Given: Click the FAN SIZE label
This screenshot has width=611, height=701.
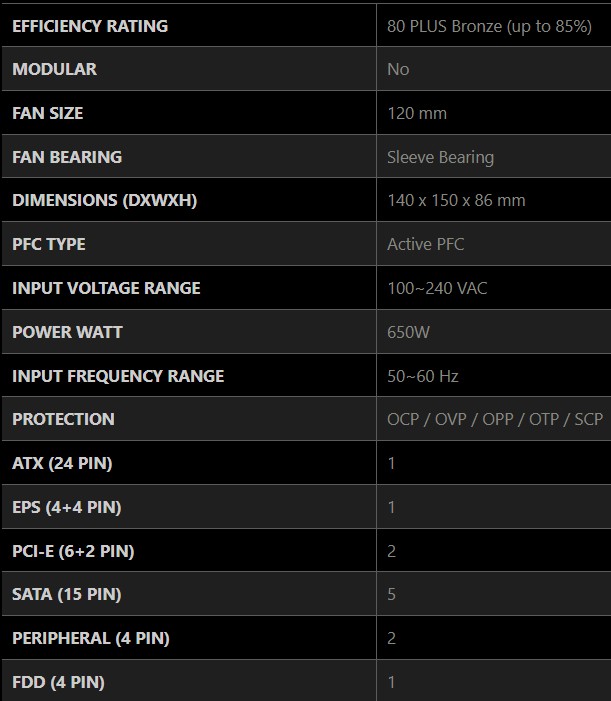Looking at the screenshot, I should 48,113.
